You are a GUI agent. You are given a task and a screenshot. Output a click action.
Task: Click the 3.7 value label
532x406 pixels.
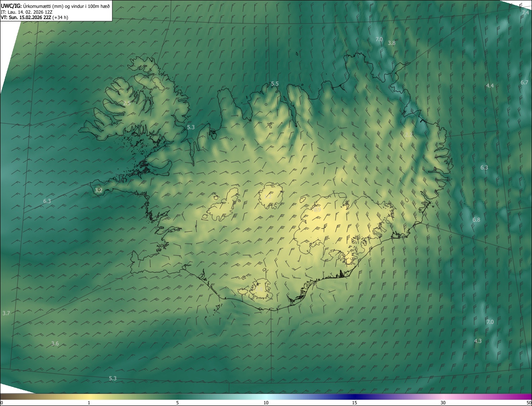click(x=6, y=313)
